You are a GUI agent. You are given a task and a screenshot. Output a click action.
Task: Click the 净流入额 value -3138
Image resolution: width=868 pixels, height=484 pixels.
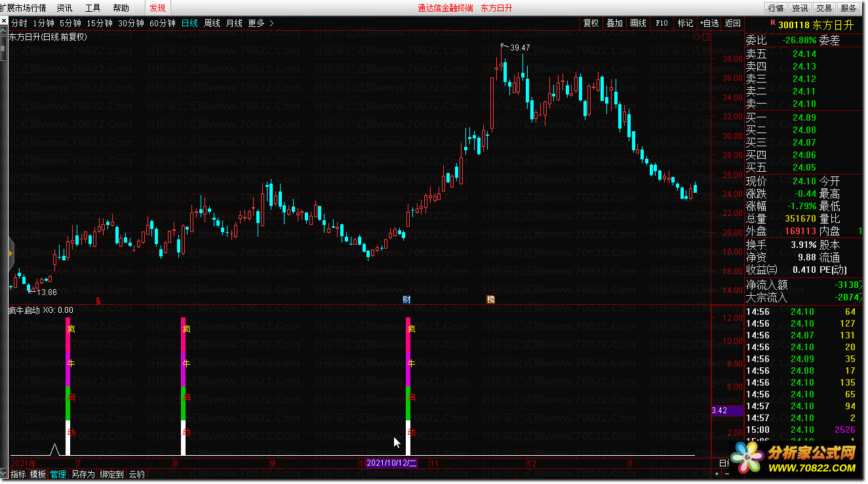[847, 285]
